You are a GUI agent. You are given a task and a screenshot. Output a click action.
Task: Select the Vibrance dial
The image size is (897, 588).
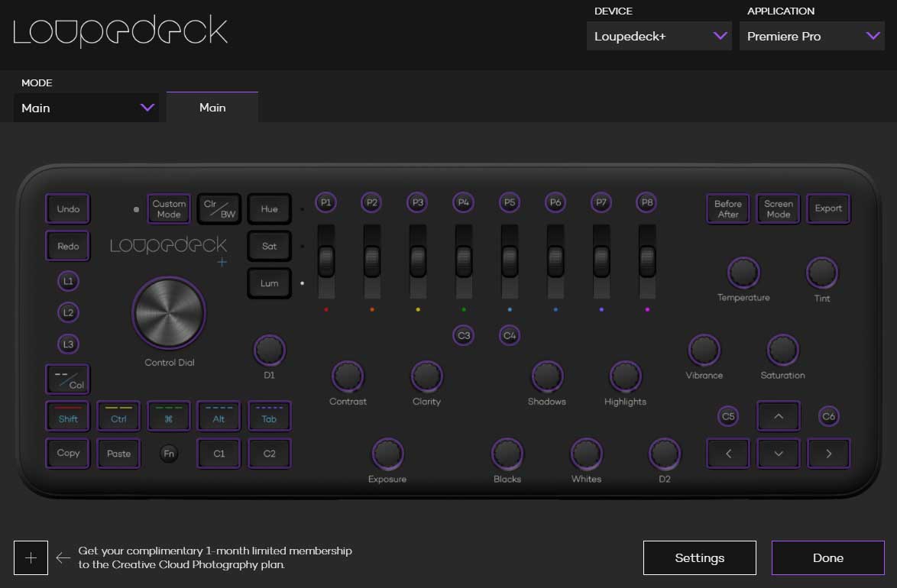coord(704,350)
